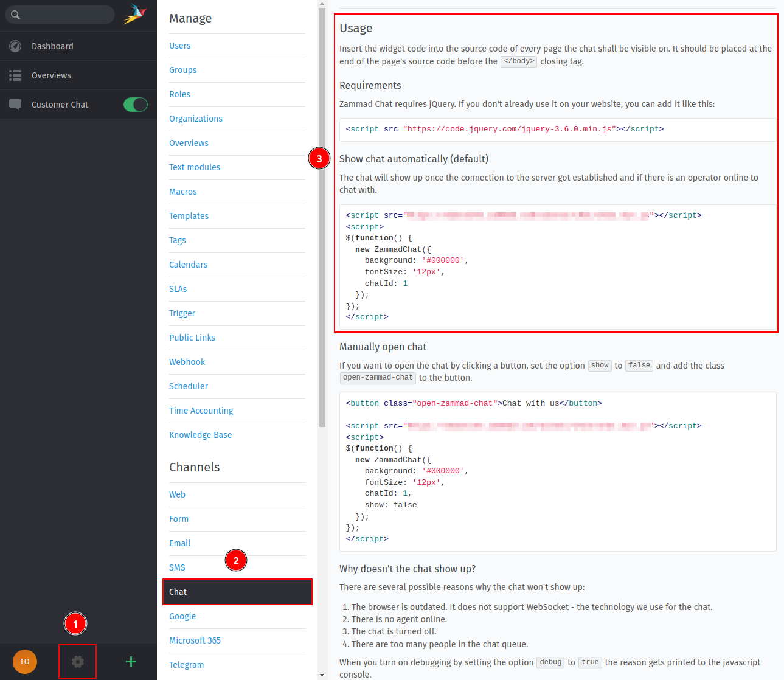Screen dimensions: 784x680
Task: Click the scrollbar up arrow
Action: (x=322, y=4)
